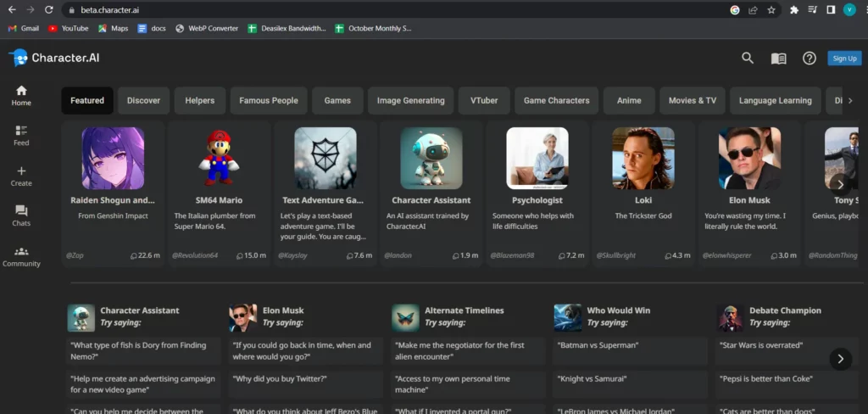
Task: Open the Psychologist character avatar
Action: 537,158
